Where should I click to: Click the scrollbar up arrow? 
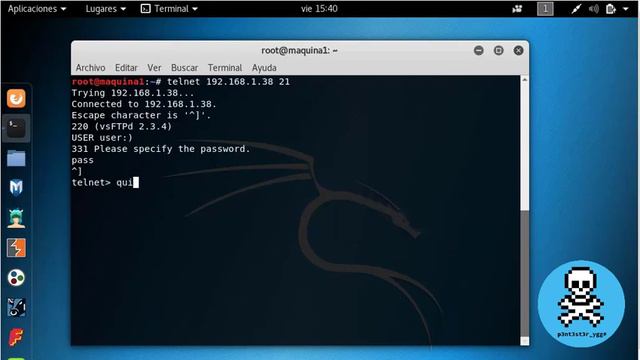(x=525, y=80)
